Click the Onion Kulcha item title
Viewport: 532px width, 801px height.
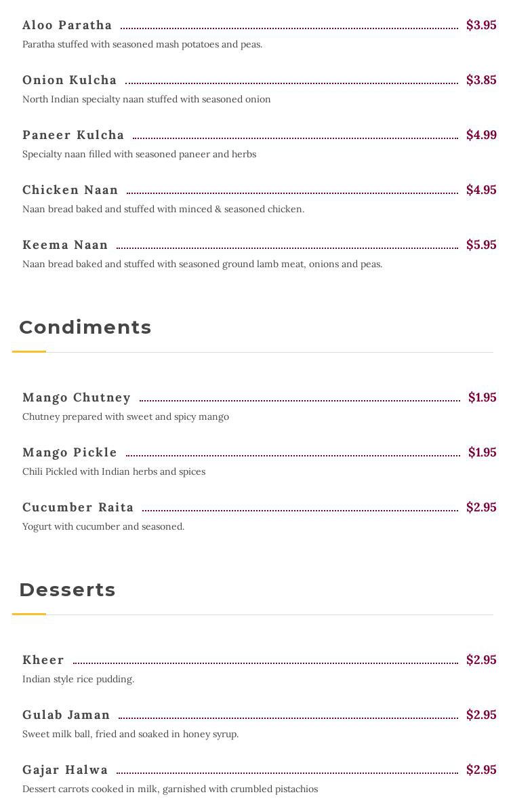click(x=69, y=80)
